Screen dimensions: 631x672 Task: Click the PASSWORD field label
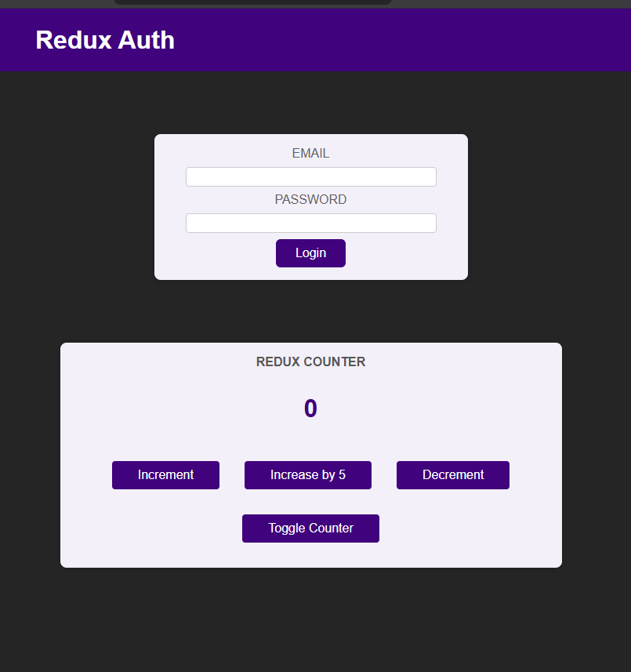[x=310, y=199]
